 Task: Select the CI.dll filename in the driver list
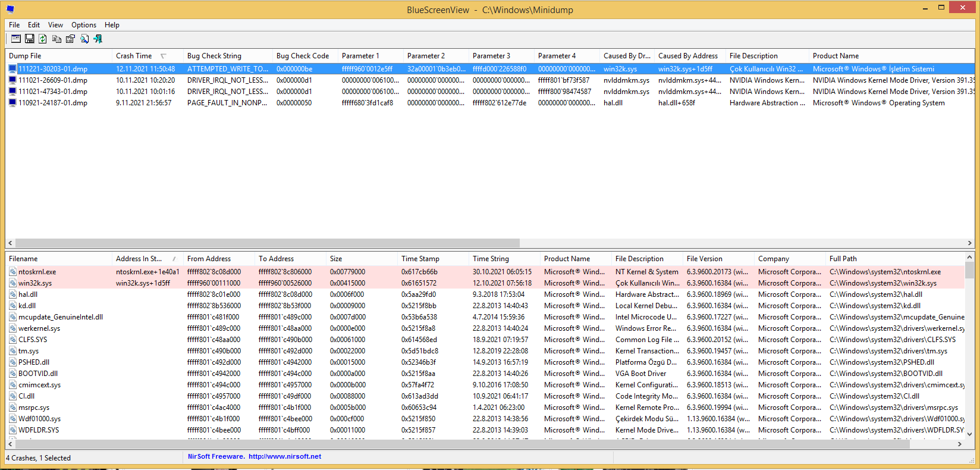[26, 396]
